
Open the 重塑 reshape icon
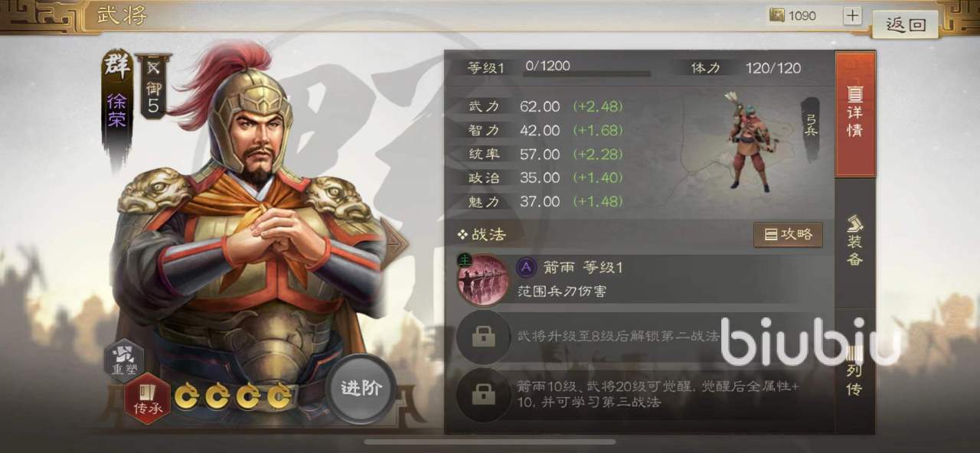(124, 360)
